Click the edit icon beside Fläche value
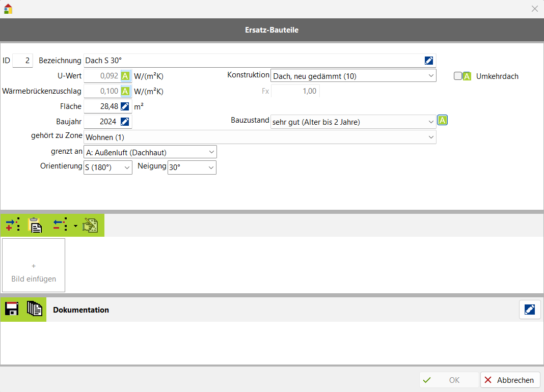544x392 pixels. click(x=125, y=106)
